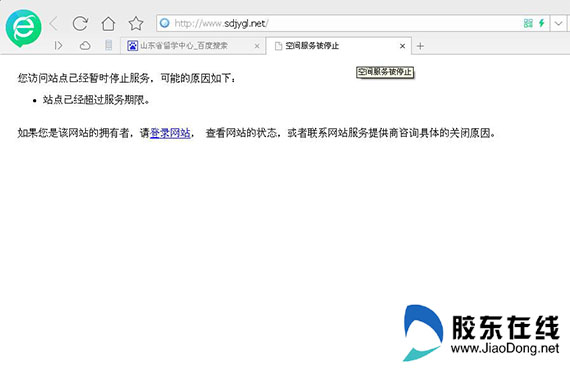Open the home page icon
Screen dimensions: 570x380
tap(108, 24)
